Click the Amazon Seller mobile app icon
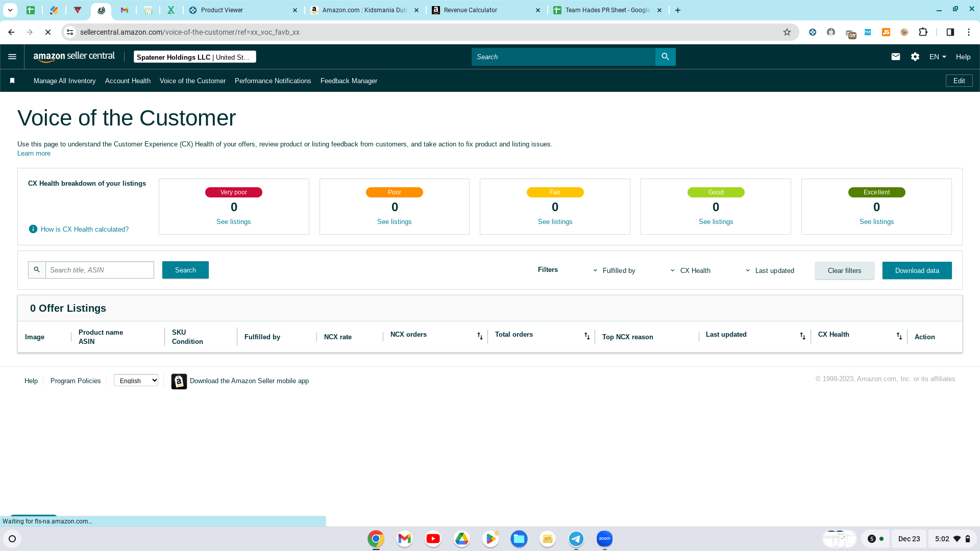This screenshot has height=551, width=980. point(179,381)
